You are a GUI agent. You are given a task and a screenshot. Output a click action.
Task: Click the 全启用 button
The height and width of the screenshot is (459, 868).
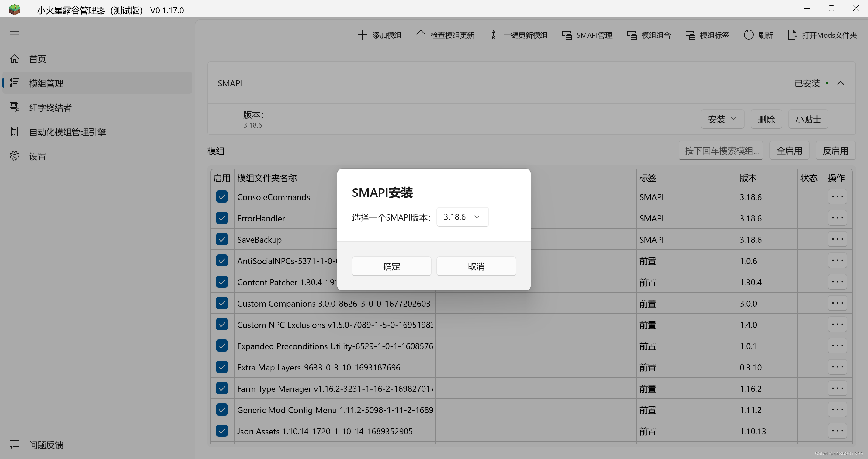coord(789,150)
